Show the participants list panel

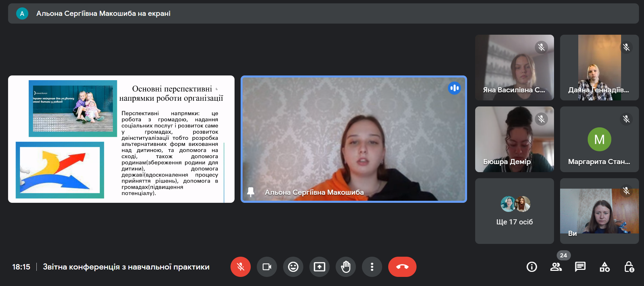click(556, 267)
